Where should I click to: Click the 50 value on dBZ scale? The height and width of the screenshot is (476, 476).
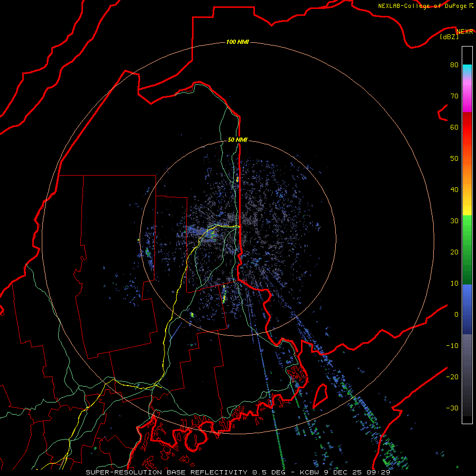pyautogui.click(x=454, y=159)
